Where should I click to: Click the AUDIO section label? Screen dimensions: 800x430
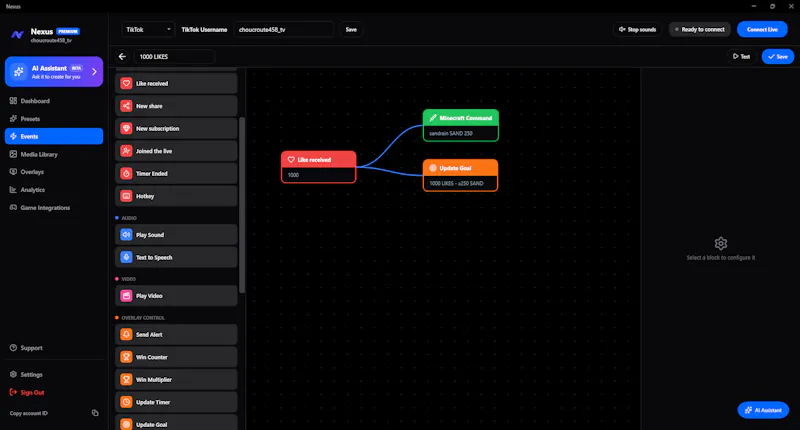click(129, 218)
